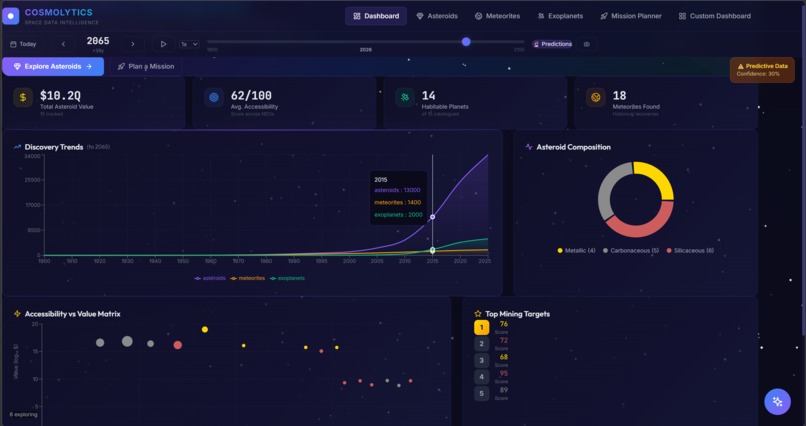The height and width of the screenshot is (426, 806).
Task: Click the star icon beside Top Mining Targets
Action: point(478,314)
